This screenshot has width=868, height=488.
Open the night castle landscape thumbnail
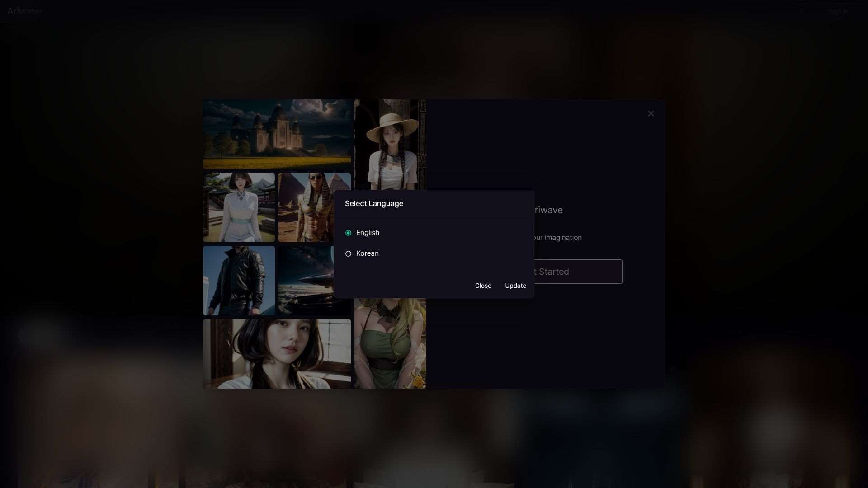[277, 134]
